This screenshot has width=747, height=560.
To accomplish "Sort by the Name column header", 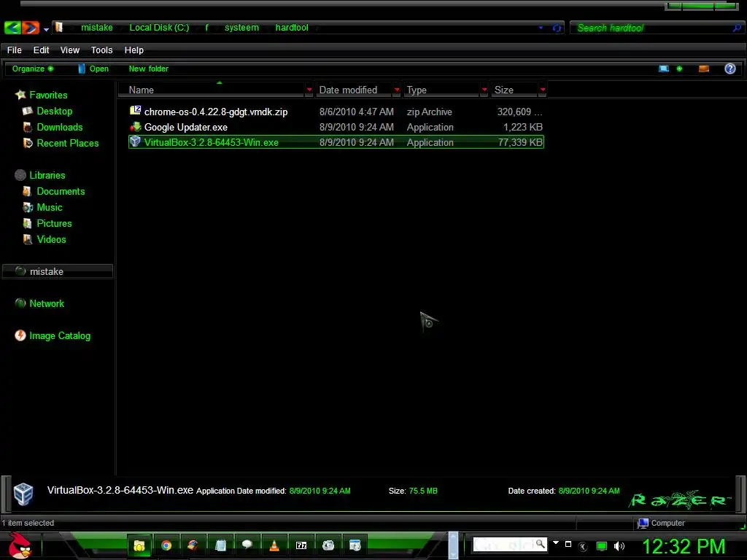I will click(x=211, y=90).
